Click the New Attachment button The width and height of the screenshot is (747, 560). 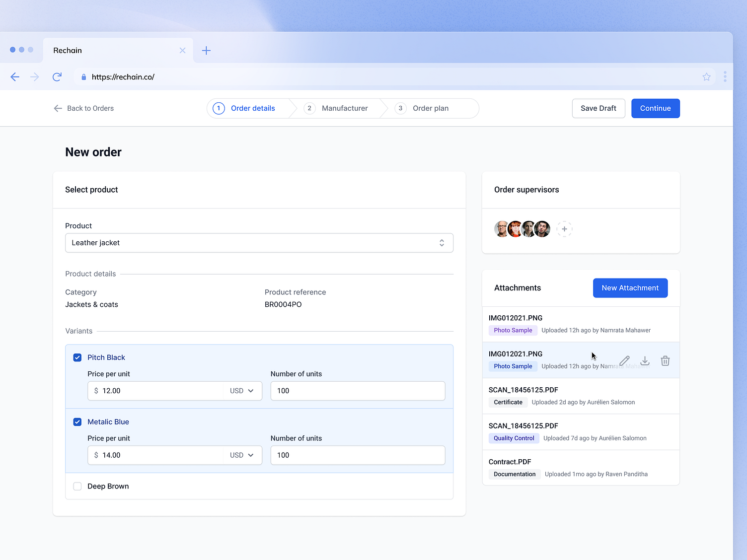[x=630, y=288]
